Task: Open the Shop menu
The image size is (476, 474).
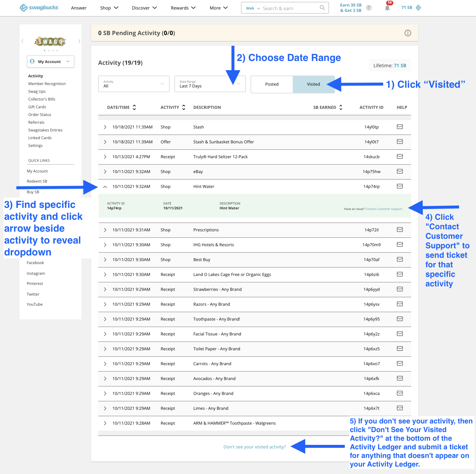Action: point(109,8)
